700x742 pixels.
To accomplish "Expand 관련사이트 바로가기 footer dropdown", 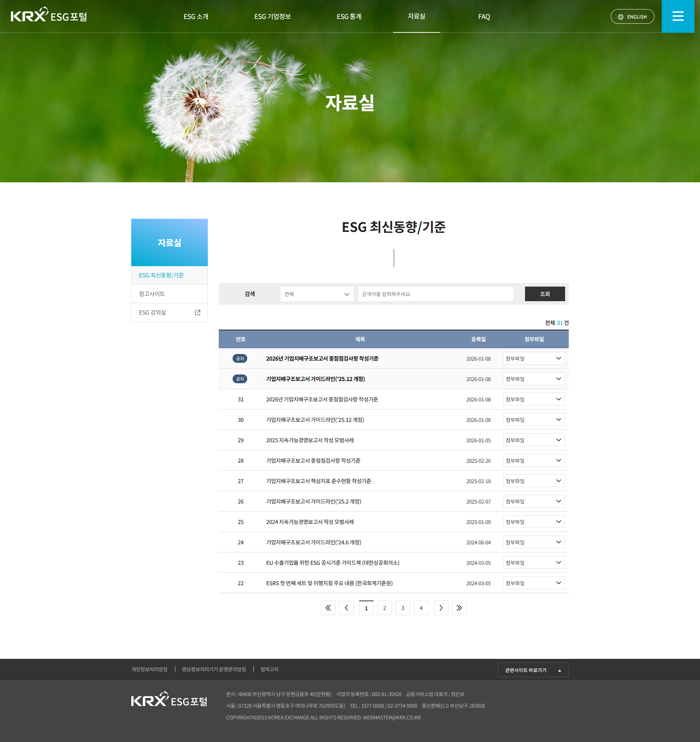I will coord(532,670).
